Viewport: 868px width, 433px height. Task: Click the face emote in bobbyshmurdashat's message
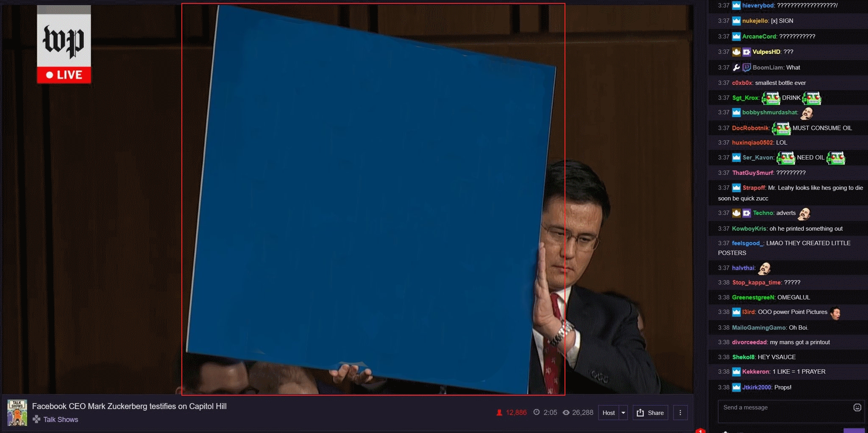pos(807,113)
